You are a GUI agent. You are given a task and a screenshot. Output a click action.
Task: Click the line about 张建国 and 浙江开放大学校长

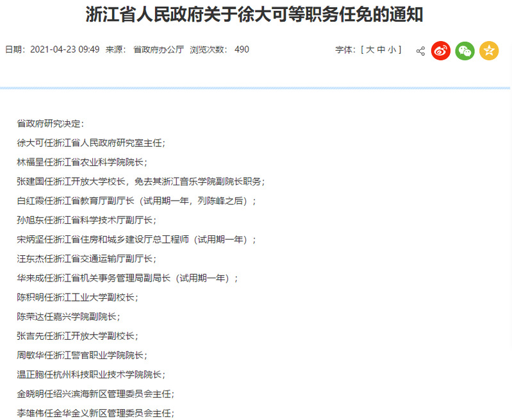pyautogui.click(x=140, y=181)
